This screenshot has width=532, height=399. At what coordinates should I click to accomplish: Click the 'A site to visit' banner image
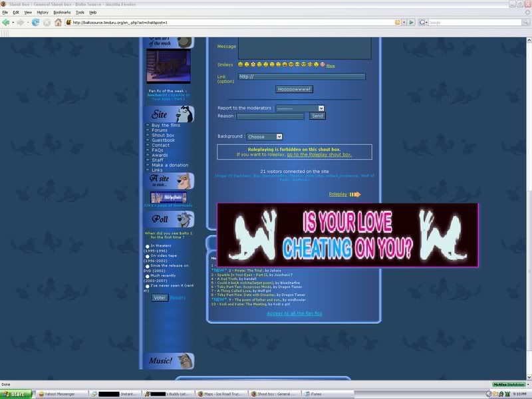point(169,197)
